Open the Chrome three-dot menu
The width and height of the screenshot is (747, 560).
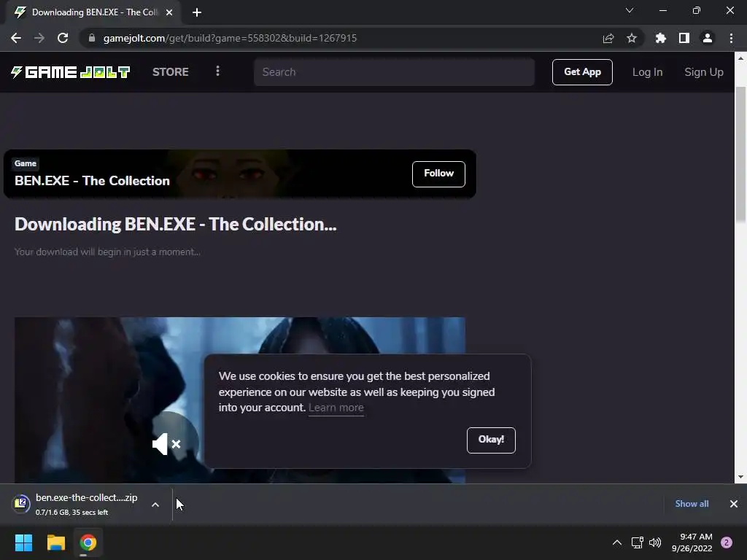click(731, 38)
